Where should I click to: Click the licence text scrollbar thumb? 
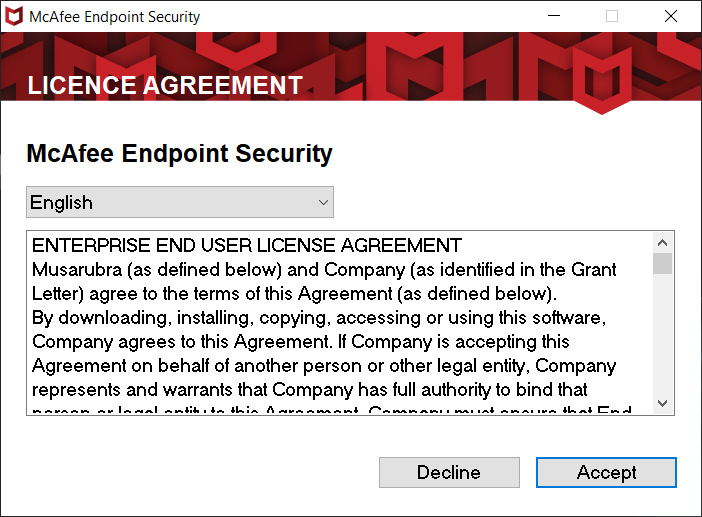pos(663,264)
